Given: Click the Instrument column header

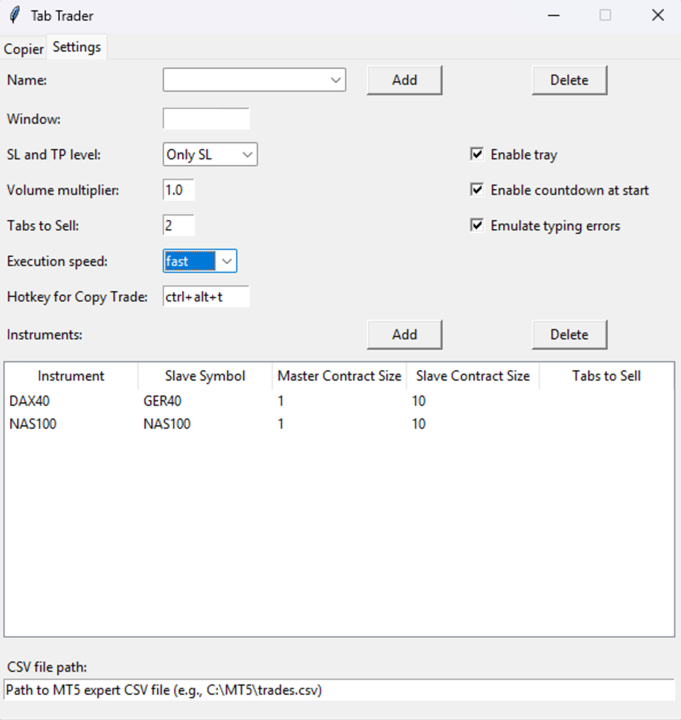Looking at the screenshot, I should pyautogui.click(x=71, y=376).
